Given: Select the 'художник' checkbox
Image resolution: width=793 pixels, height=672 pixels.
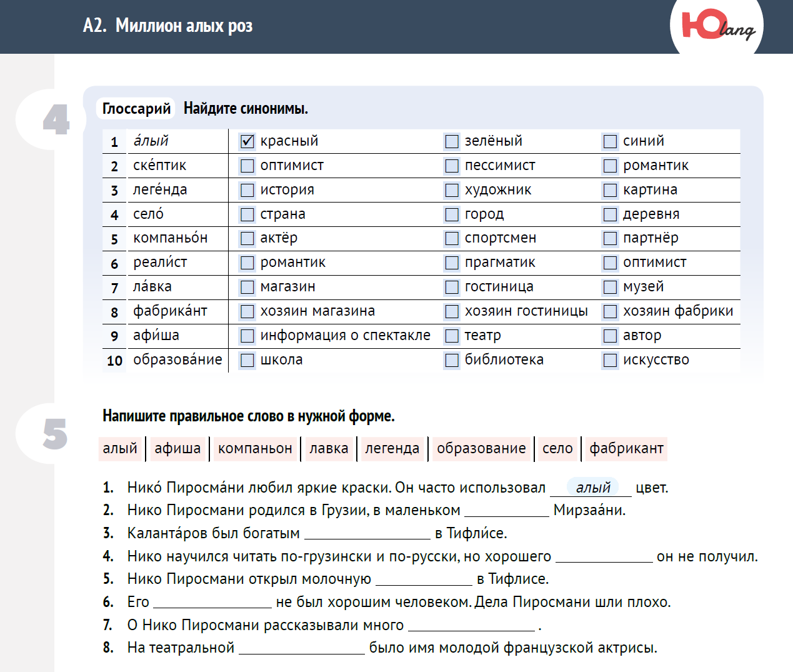Looking at the screenshot, I should tap(452, 190).
